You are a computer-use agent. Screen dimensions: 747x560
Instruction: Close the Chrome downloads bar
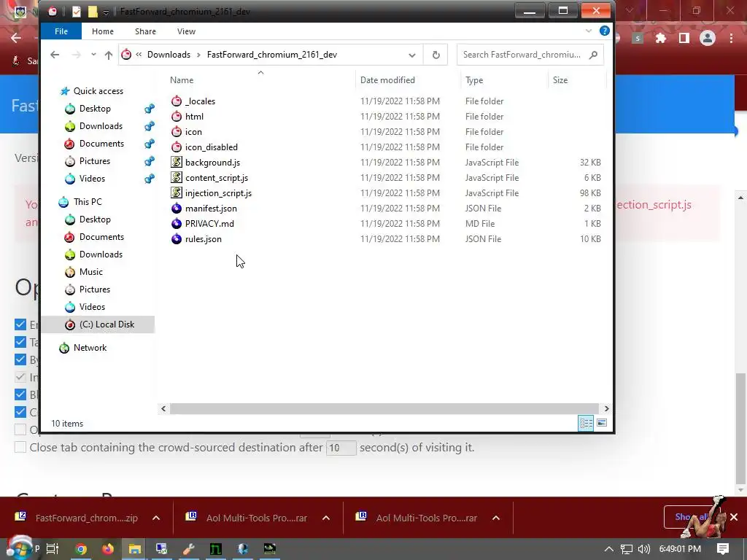(x=734, y=517)
